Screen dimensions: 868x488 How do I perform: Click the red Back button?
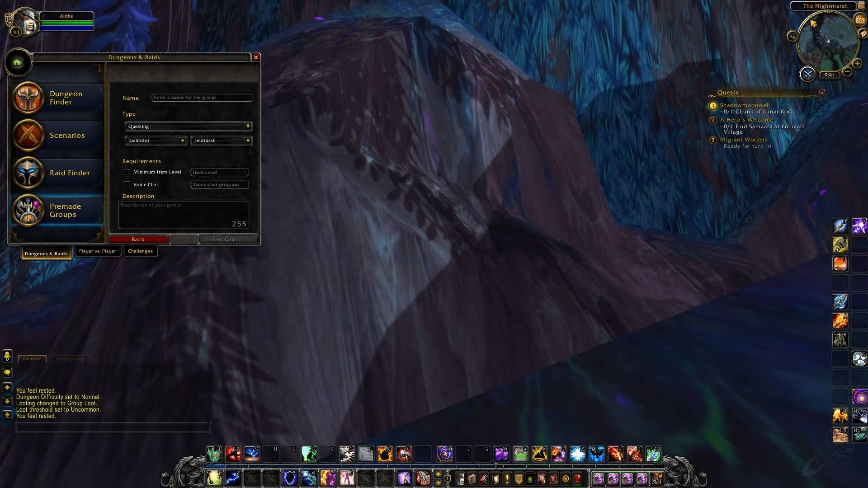point(138,239)
